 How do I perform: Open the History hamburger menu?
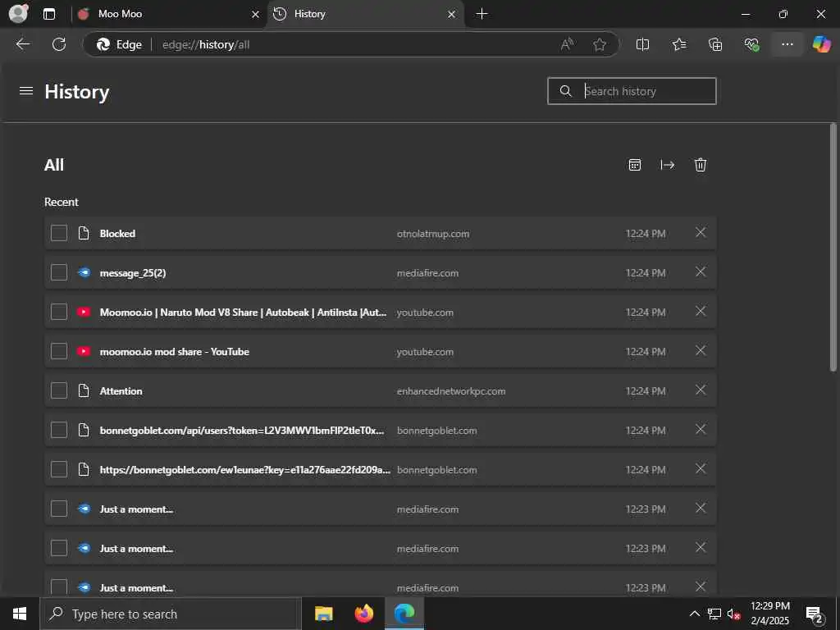26,91
